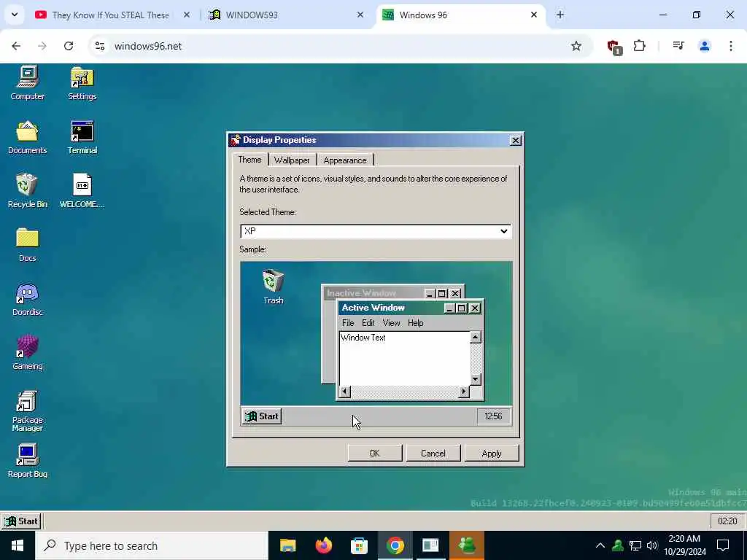Viewport: 747px width, 560px height.
Task: Open the notification center icon
Action: (x=723, y=545)
